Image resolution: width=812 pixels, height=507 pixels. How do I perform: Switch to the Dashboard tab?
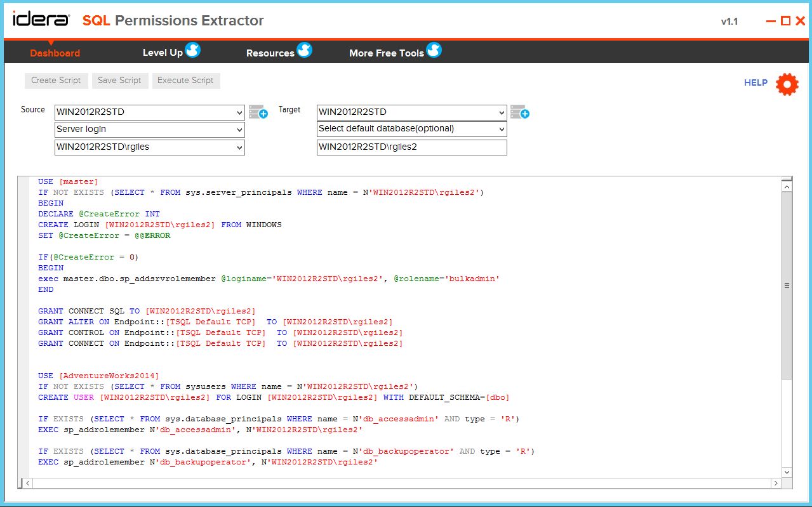point(55,53)
